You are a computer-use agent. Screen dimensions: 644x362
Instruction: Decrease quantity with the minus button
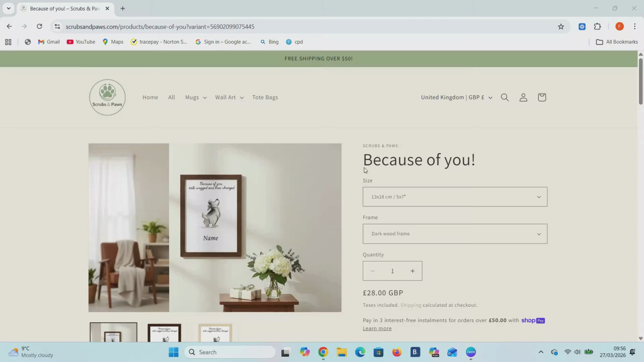pyautogui.click(x=372, y=271)
